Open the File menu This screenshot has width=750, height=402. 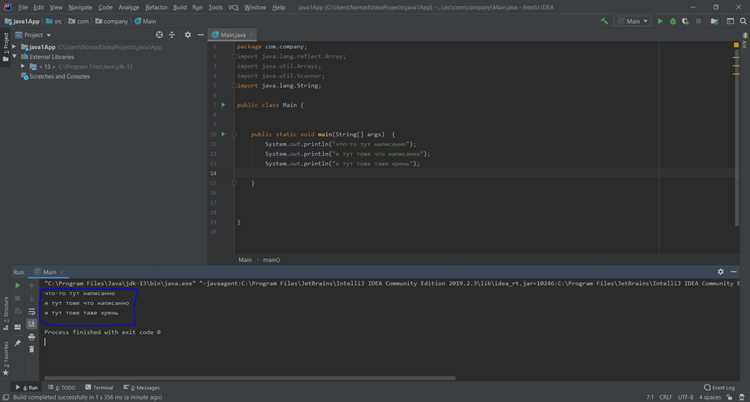click(x=23, y=8)
